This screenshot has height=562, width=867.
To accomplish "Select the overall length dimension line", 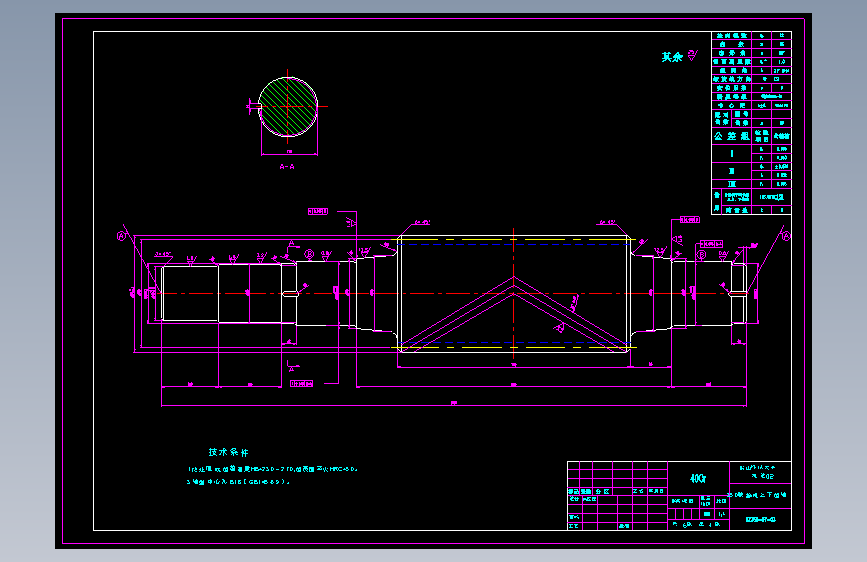I will point(454,405).
